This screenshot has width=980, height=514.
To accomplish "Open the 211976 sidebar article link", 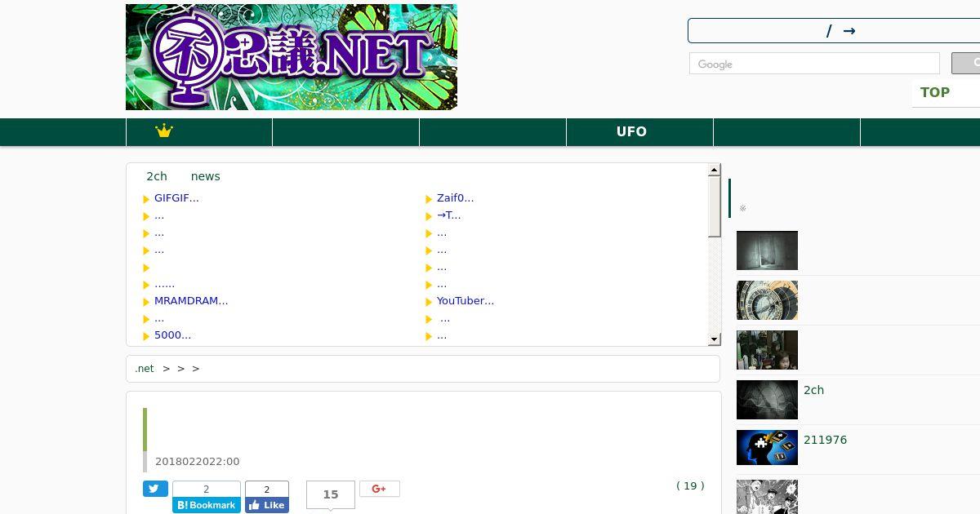I will [x=825, y=440].
